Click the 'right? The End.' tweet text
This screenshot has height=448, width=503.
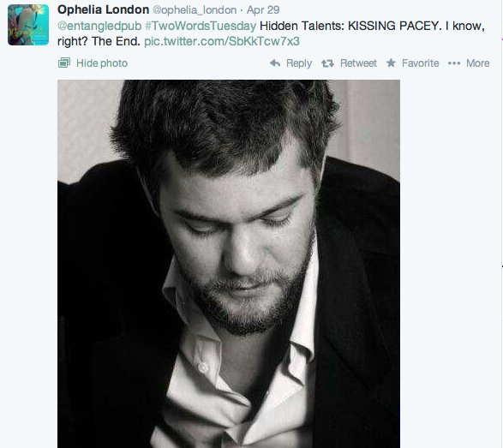[99, 41]
